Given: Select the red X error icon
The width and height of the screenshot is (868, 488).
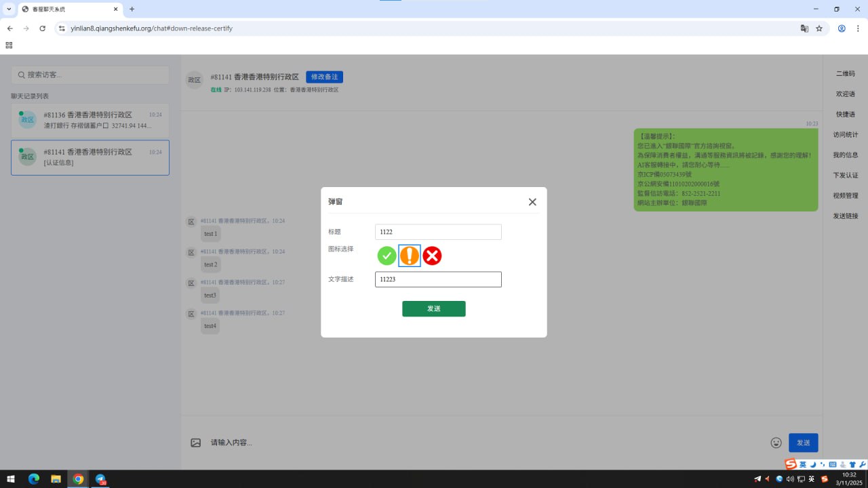Looking at the screenshot, I should point(432,256).
